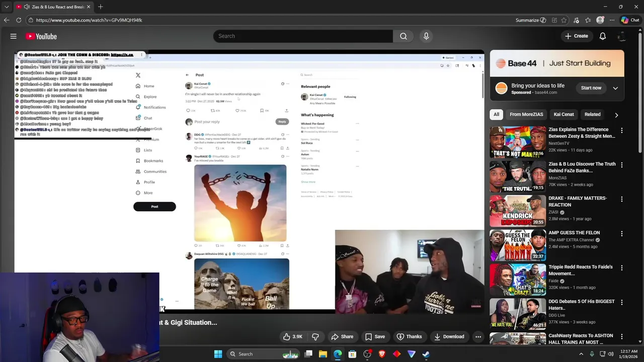Open File Explorer from the taskbar
This screenshot has width=644, height=362.
tap(323, 354)
